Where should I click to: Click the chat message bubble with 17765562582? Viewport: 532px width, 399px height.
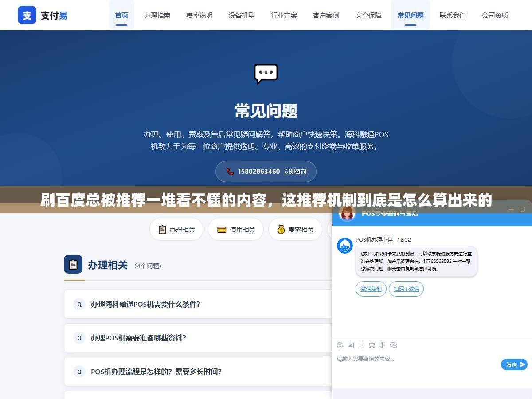tap(416, 262)
